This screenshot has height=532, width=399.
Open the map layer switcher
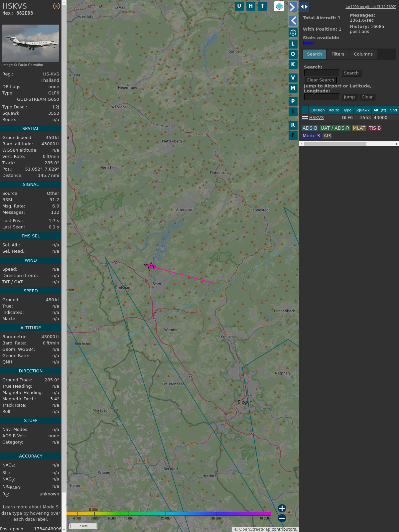click(279, 6)
